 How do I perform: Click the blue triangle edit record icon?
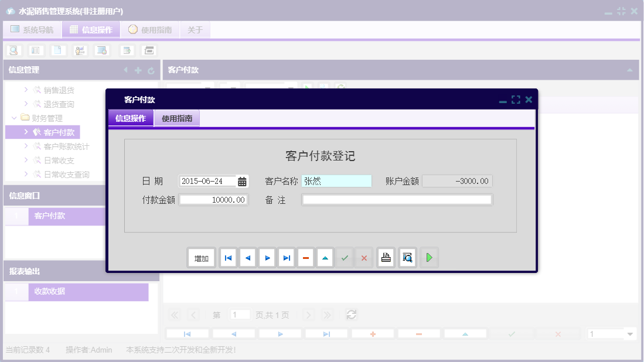tap(325, 257)
